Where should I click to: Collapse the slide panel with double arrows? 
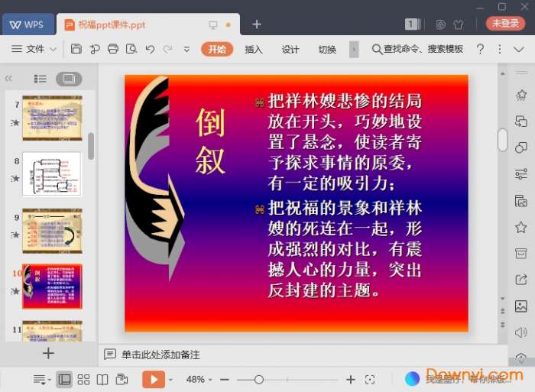point(8,79)
